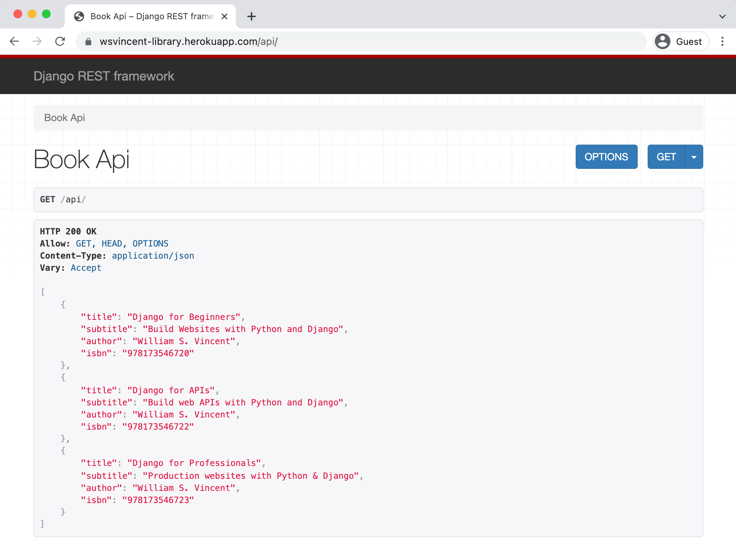This screenshot has width=736, height=560.
Task: Open a new tab with the plus icon
Action: click(252, 16)
